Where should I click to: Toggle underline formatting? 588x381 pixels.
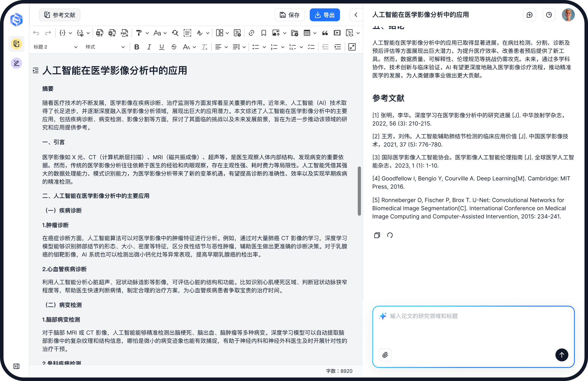pos(161,47)
